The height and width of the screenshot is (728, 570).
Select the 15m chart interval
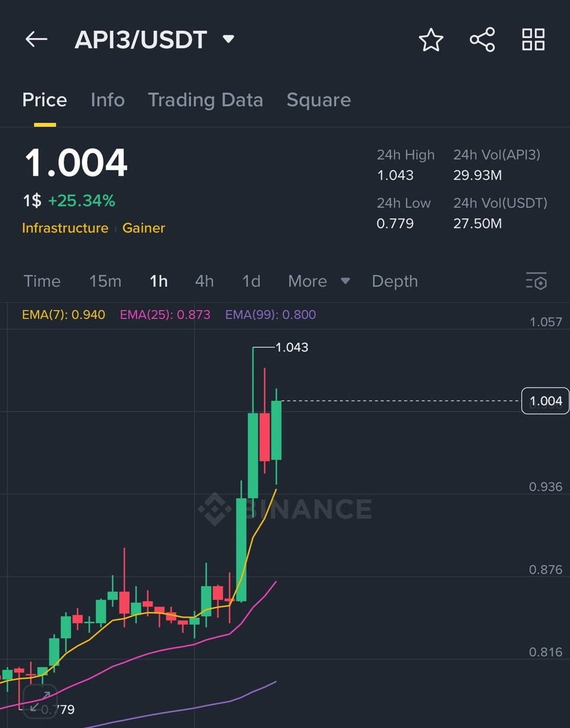(x=106, y=281)
